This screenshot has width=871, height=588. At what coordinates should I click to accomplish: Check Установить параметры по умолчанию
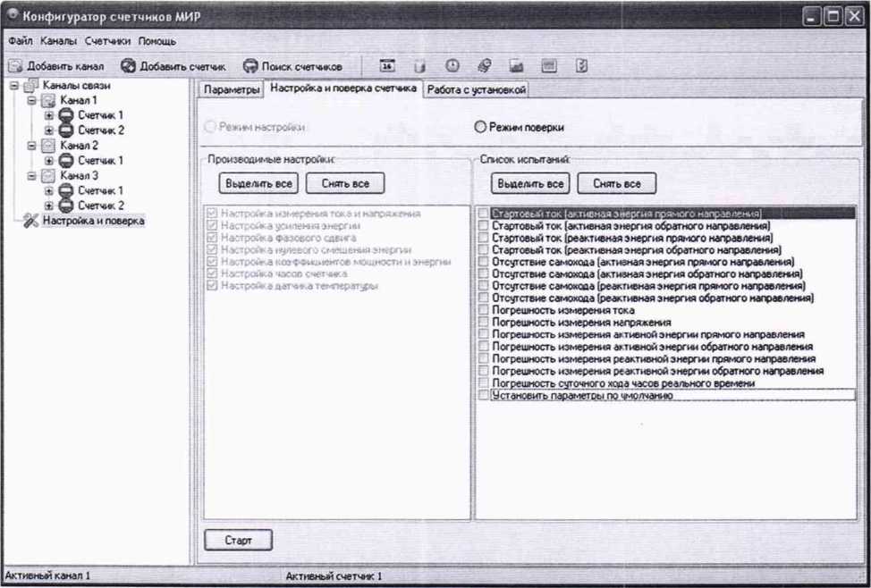coord(483,395)
